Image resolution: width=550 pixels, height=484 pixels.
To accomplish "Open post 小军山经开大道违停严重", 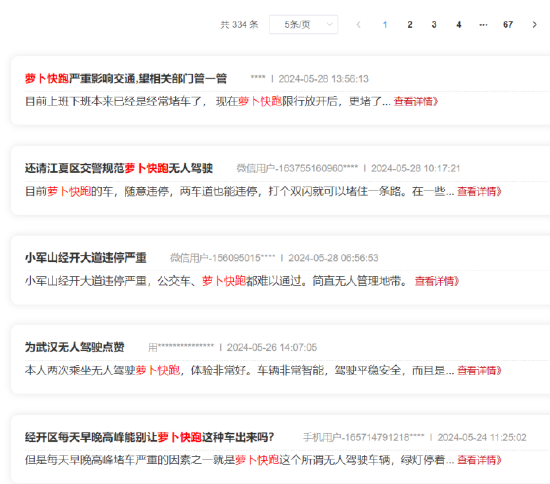I will point(86,258).
